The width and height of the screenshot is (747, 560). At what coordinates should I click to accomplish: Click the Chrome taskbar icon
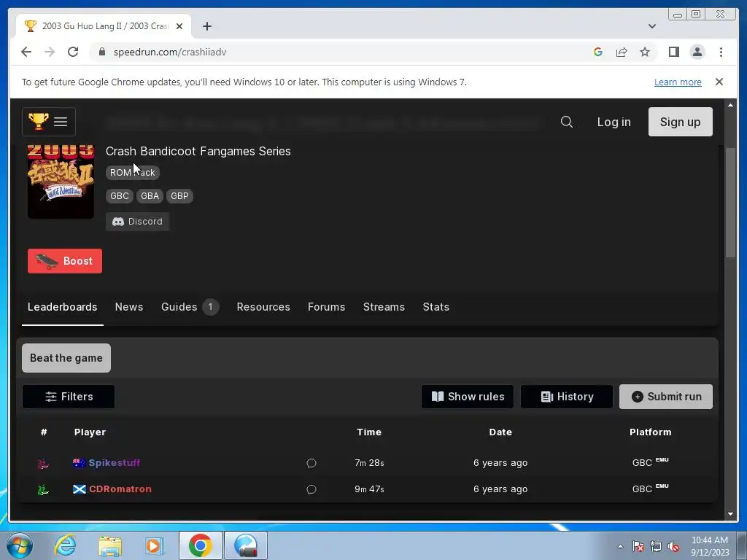pyautogui.click(x=200, y=545)
